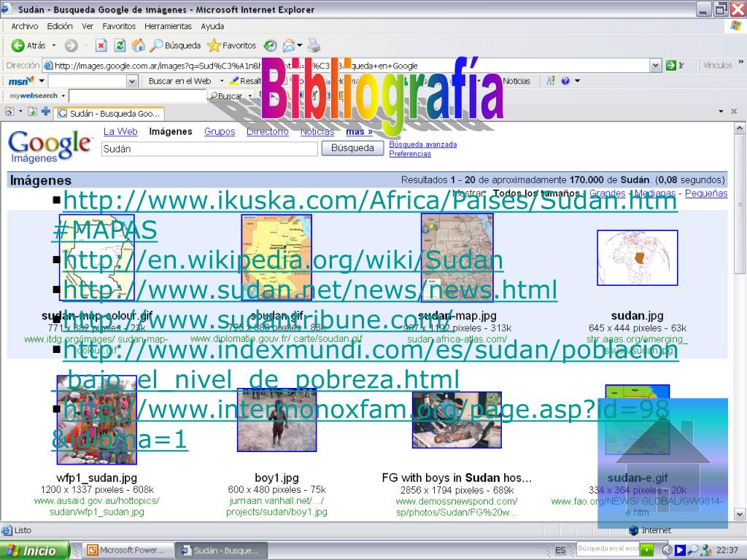
Task: Click the green Ir go button
Action: click(675, 66)
